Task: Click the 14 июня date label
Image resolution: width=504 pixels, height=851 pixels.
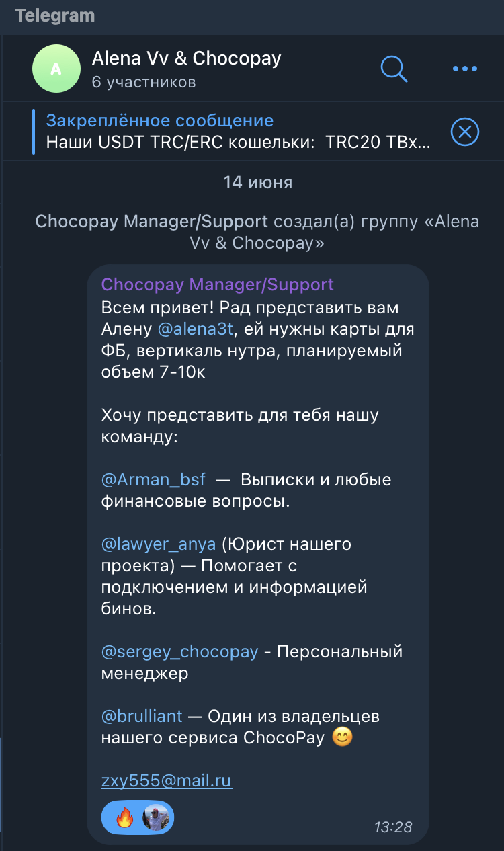Action: pyautogui.click(x=257, y=182)
